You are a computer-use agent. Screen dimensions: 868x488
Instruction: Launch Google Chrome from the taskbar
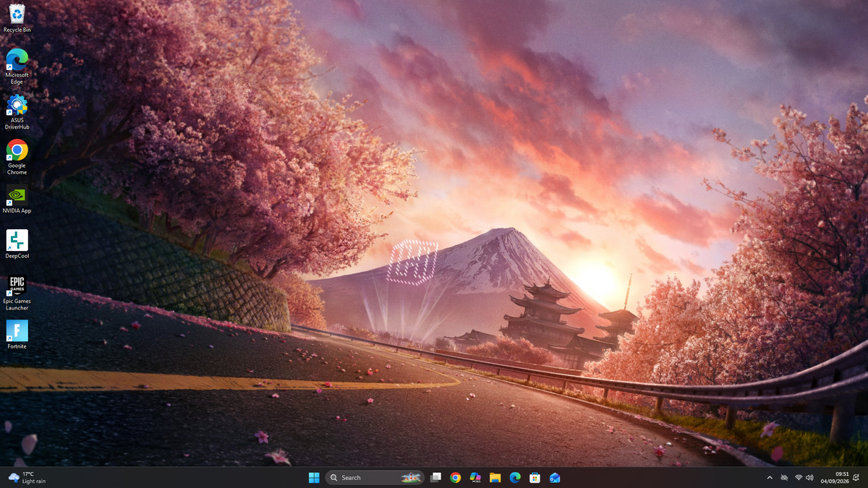(455, 477)
